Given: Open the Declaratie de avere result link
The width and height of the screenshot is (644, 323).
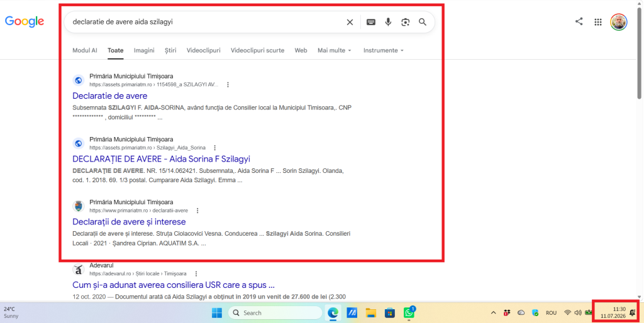Looking at the screenshot, I should click(x=109, y=96).
